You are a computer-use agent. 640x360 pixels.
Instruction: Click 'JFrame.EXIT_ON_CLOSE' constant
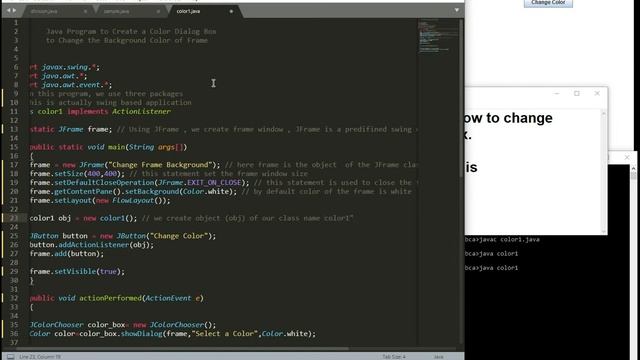(199, 183)
